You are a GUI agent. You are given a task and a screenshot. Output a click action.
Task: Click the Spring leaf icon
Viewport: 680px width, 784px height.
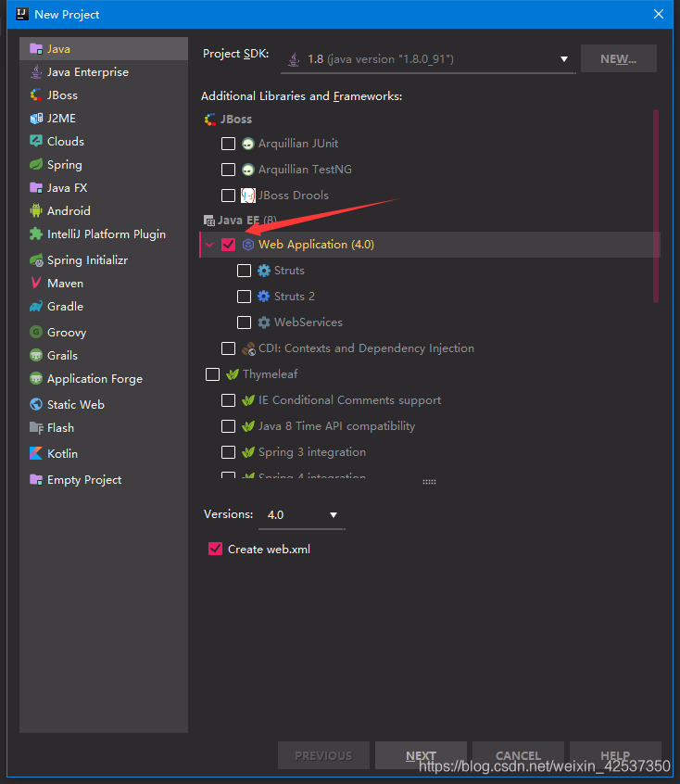pos(36,164)
